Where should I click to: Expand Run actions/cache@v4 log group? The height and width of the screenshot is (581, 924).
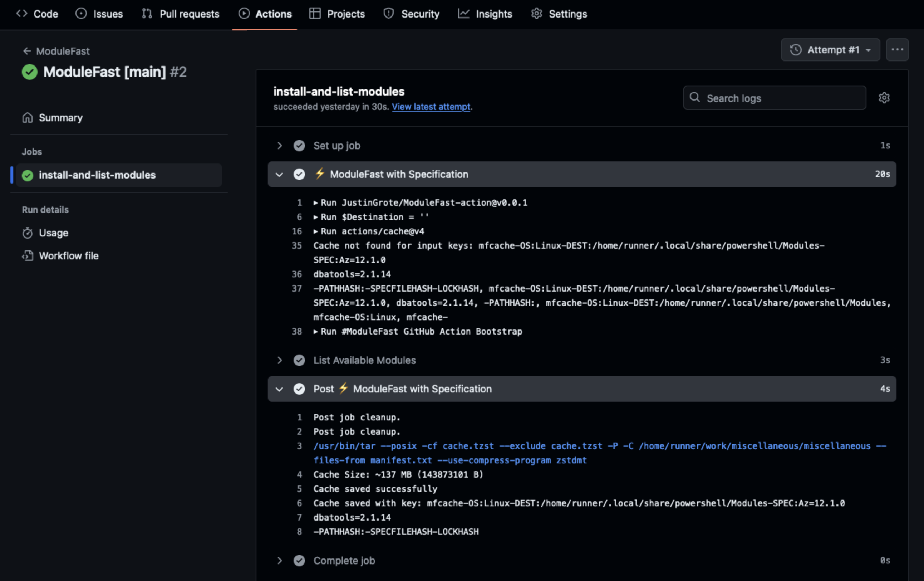click(368, 231)
